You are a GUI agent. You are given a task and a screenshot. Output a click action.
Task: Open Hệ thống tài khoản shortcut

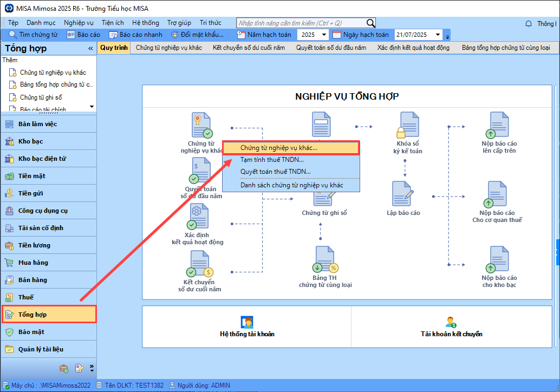click(247, 327)
